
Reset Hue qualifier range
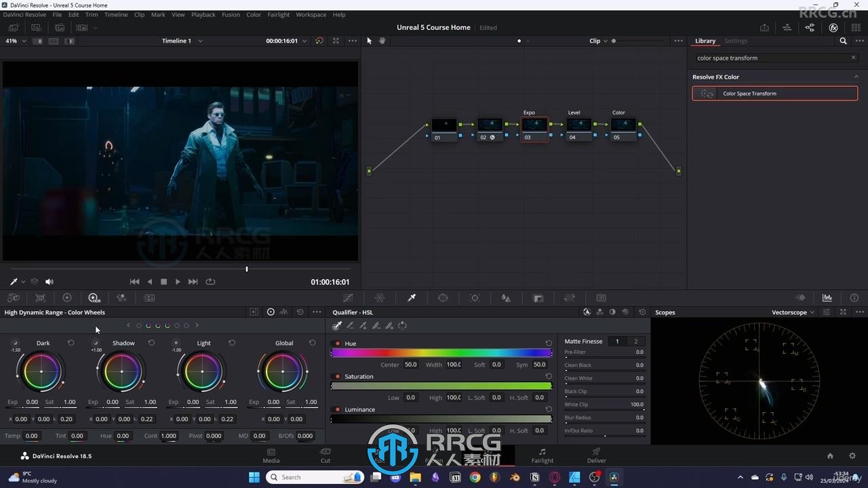pos(549,344)
